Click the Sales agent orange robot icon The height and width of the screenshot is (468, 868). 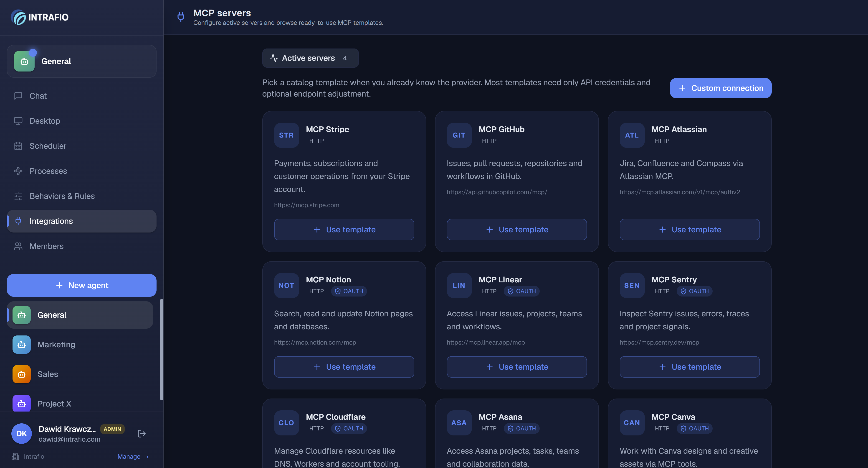pyautogui.click(x=22, y=374)
